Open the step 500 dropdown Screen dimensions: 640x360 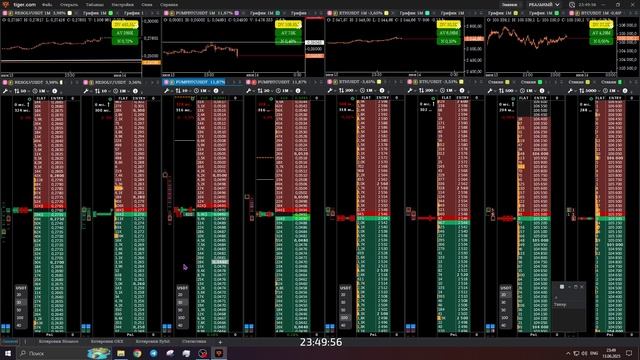[508, 91]
